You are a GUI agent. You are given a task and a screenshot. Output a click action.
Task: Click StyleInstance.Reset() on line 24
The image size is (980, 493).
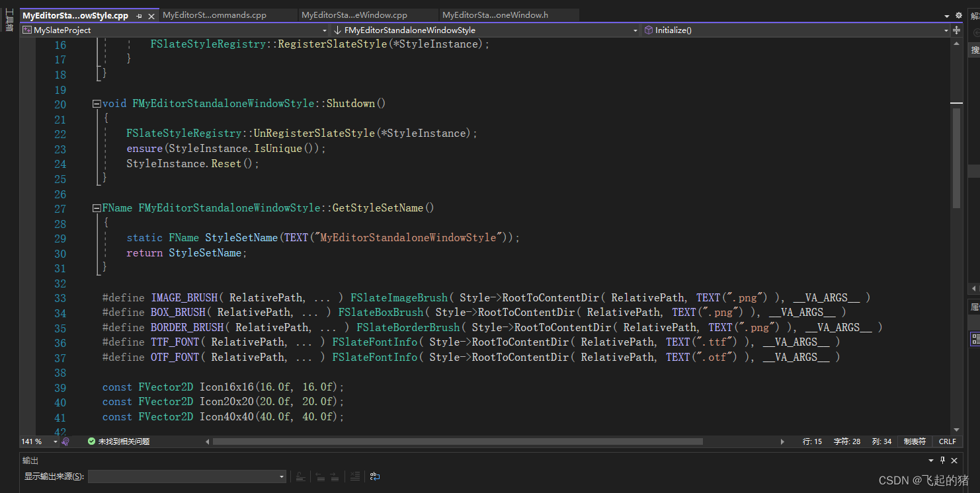(190, 164)
